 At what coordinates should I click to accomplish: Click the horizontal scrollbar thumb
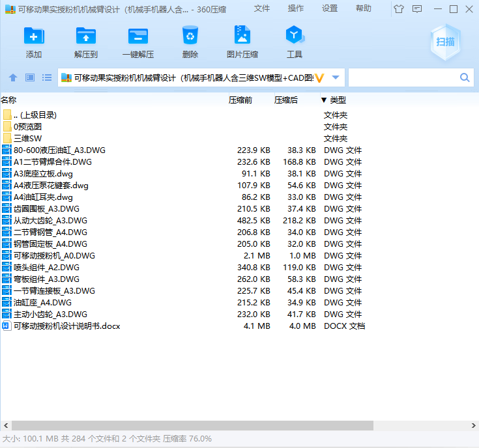coord(192,425)
